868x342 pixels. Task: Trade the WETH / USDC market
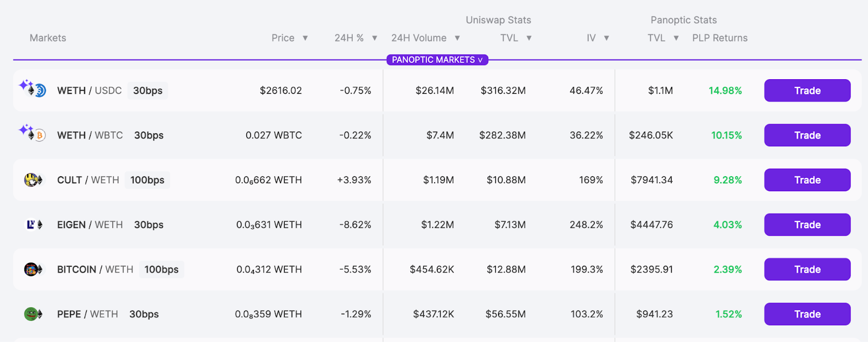point(807,91)
